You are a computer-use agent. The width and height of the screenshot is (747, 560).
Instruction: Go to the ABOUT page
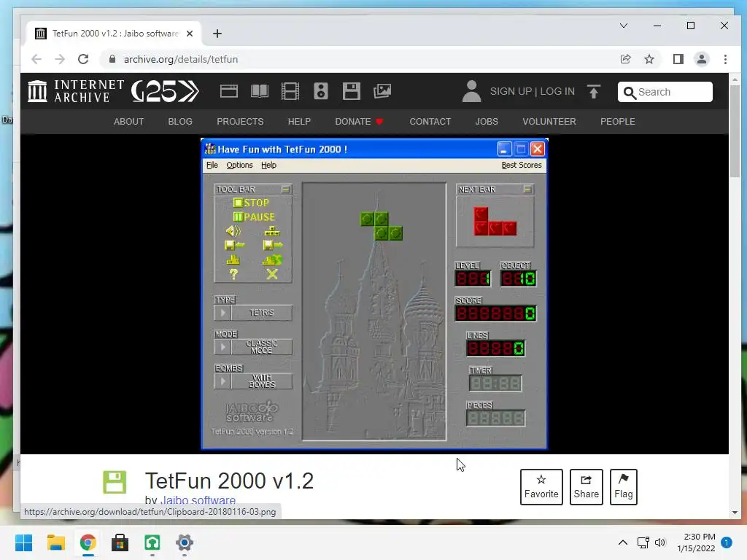tap(128, 122)
